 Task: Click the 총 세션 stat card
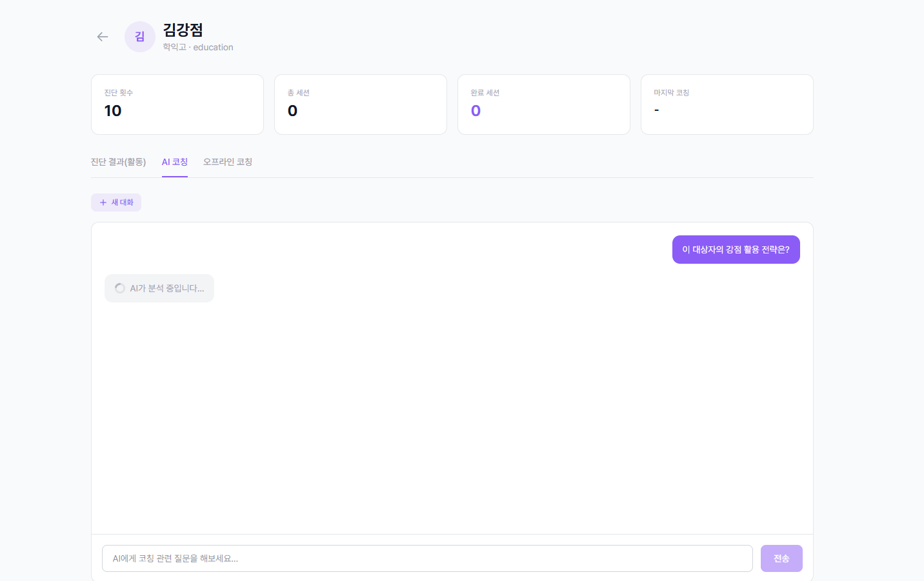tap(360, 104)
